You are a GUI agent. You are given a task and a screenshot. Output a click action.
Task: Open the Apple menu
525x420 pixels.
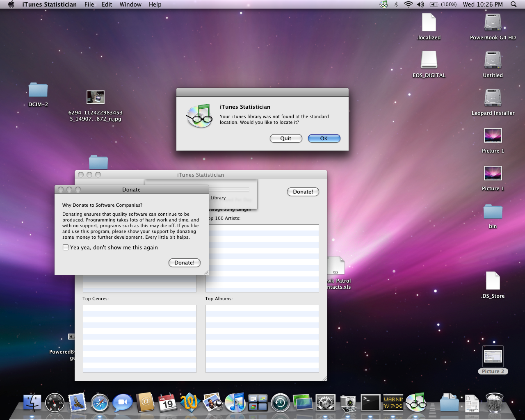click(11, 5)
